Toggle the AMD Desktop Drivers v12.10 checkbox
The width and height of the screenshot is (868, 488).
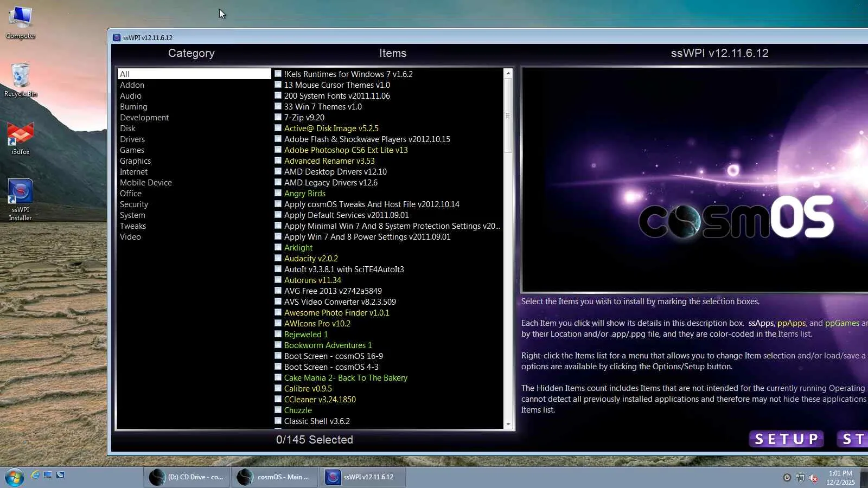point(278,171)
